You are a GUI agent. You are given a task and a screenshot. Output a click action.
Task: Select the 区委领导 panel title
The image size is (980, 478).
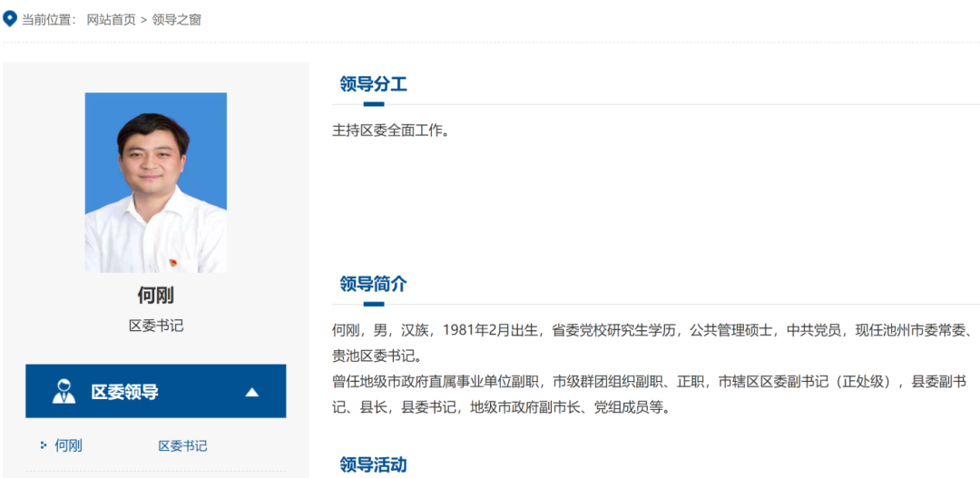click(125, 392)
